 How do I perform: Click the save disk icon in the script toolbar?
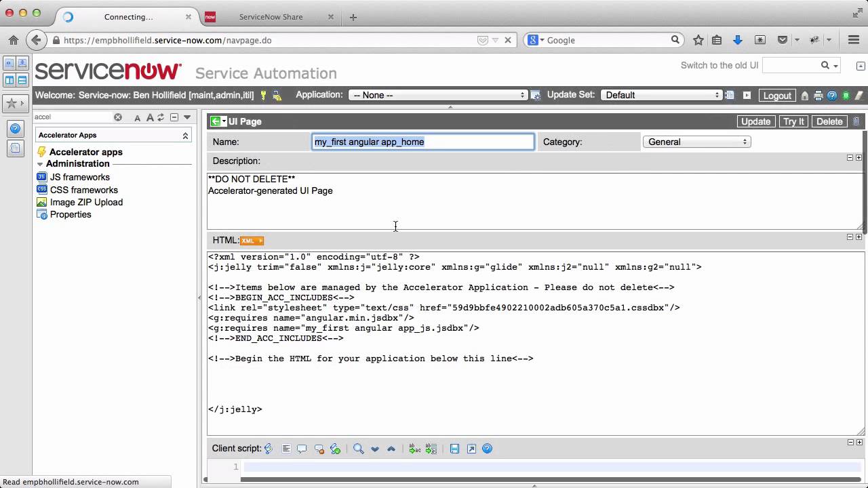[454, 449]
